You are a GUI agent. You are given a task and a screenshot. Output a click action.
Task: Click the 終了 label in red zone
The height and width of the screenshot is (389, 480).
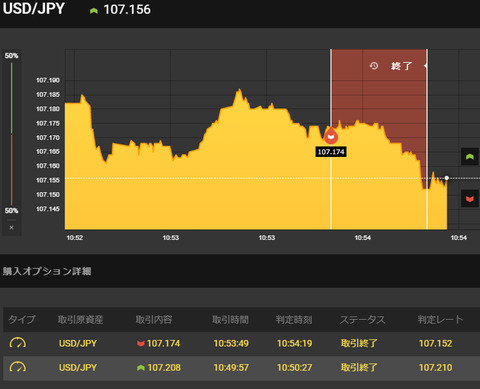pos(402,66)
